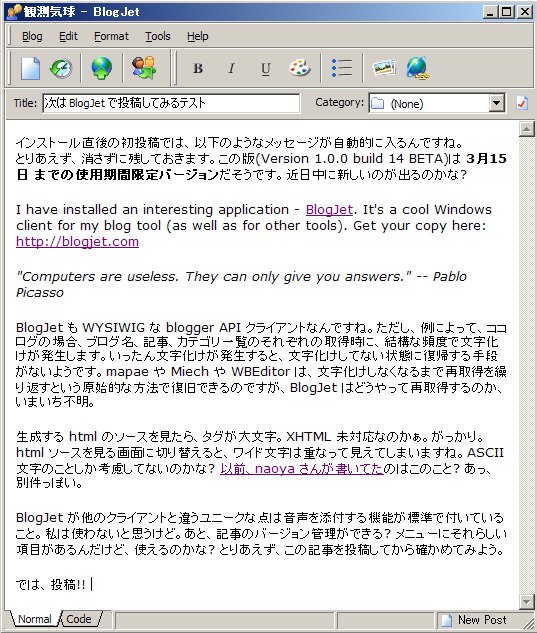The width and height of the screenshot is (537, 633).
Task: Click the New Post status bar text
Action: coord(482,620)
